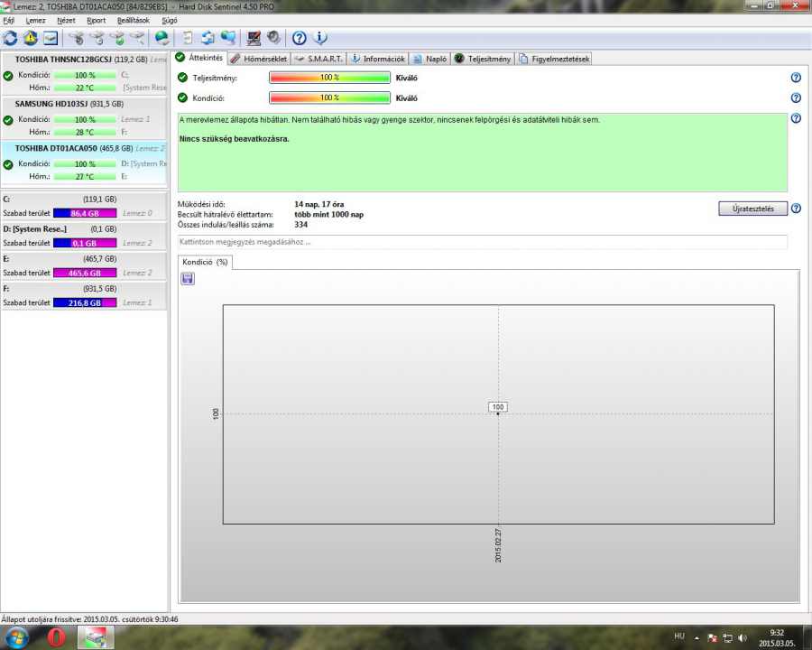
Task: Click the status bar 'Állapot utoljára frissítve' text
Action: [x=89, y=619]
